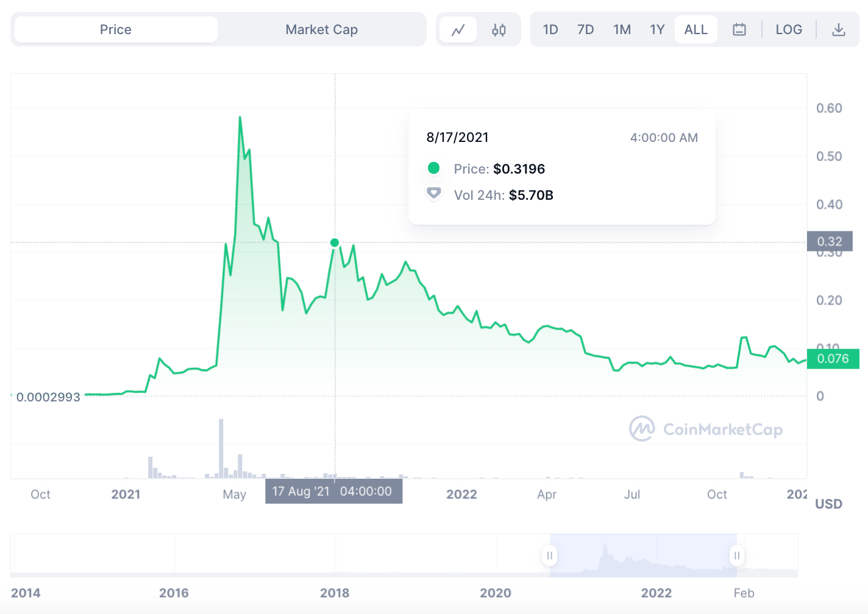Click the 0.60 y-axis label
This screenshot has height=614, width=868.
829,108
